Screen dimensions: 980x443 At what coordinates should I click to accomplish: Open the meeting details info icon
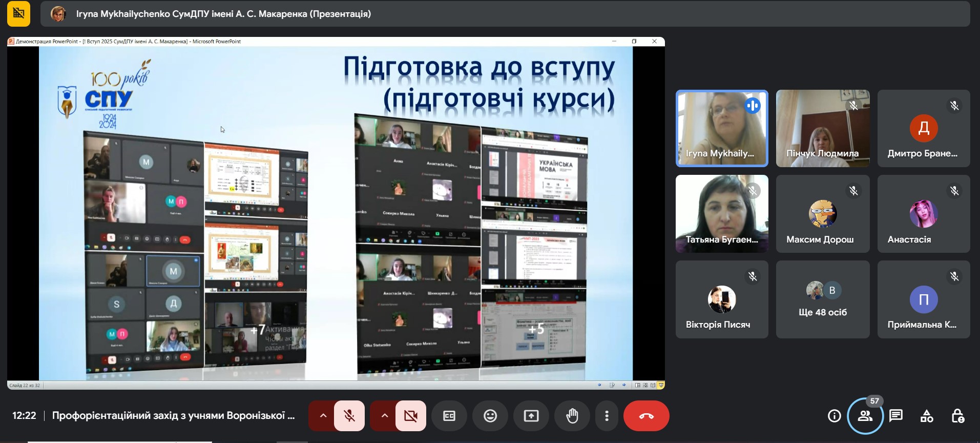point(834,416)
